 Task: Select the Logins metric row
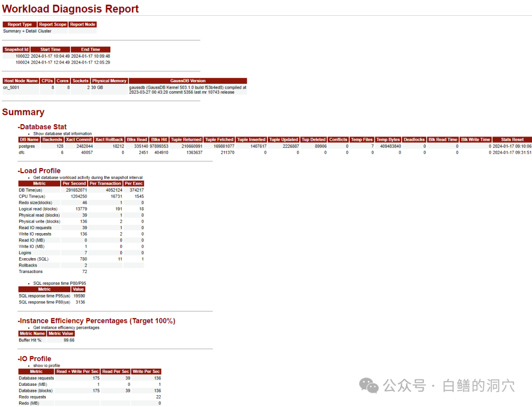[81, 253]
